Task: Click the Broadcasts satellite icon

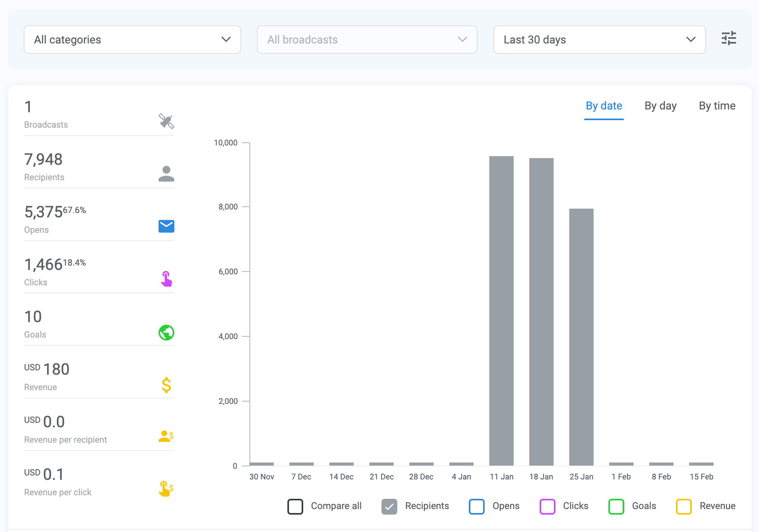Action: coord(166,121)
